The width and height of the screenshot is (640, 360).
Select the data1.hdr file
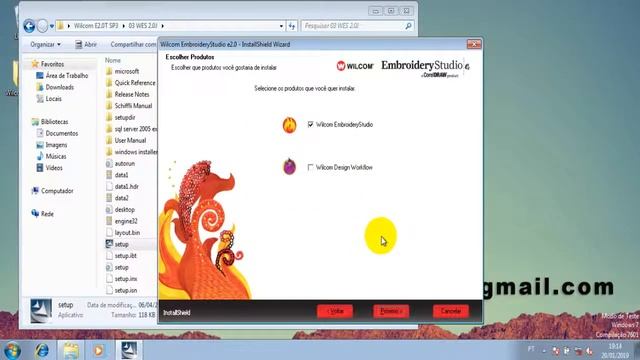click(127, 186)
